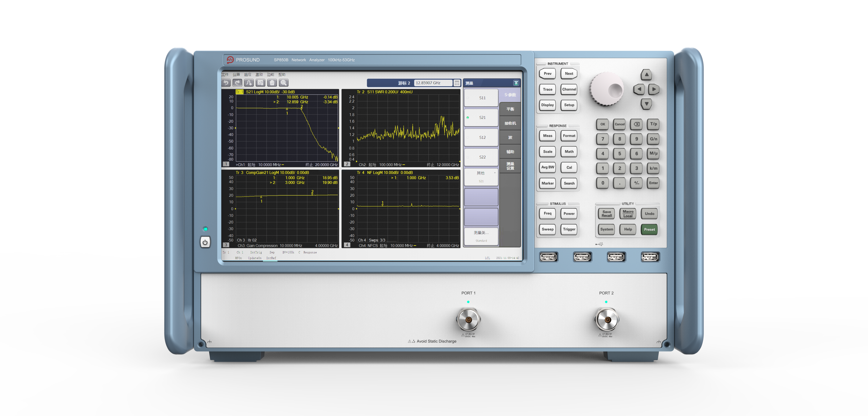Switch to the 平衡 side tab
The height and width of the screenshot is (416, 868).
coord(510,109)
